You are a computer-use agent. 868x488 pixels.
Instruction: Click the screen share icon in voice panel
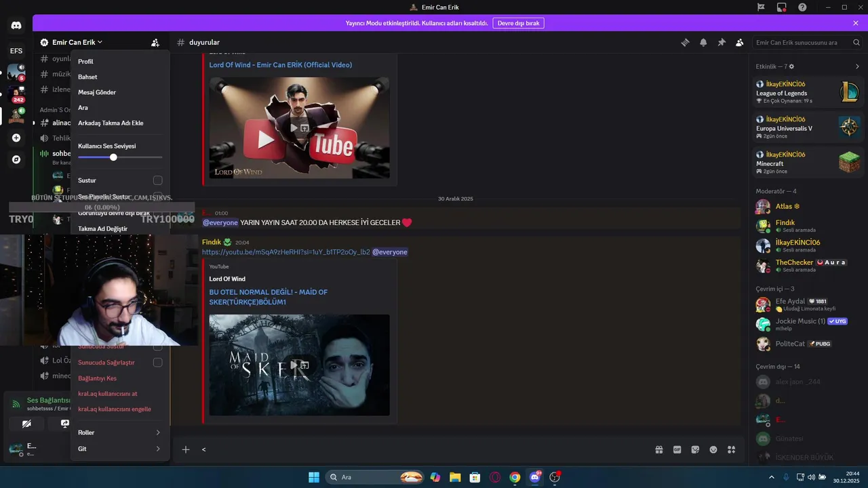coord(64,424)
